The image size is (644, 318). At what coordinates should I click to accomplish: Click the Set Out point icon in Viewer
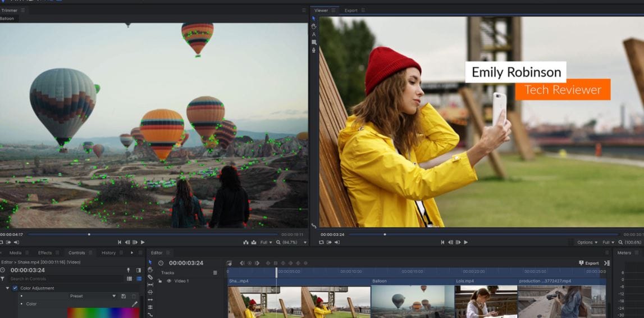(337, 242)
